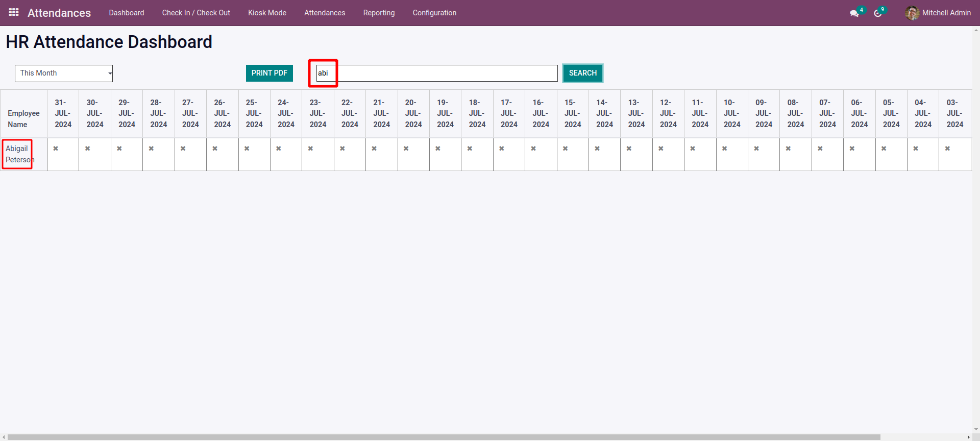Open Kiosk Mode menu item

coord(267,13)
